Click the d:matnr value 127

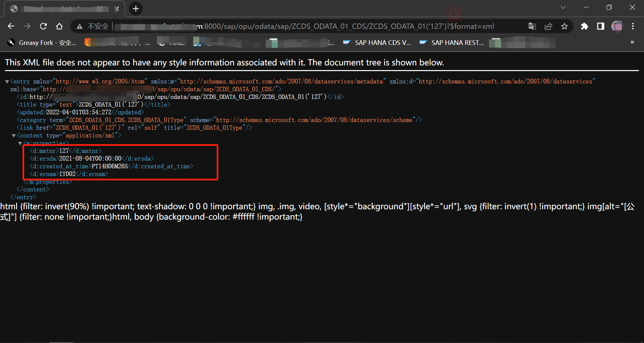click(x=64, y=151)
